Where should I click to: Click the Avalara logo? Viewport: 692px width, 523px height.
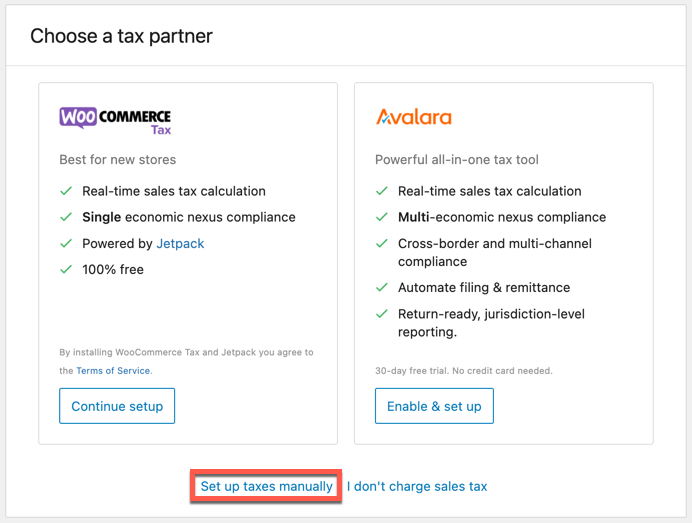click(x=414, y=117)
